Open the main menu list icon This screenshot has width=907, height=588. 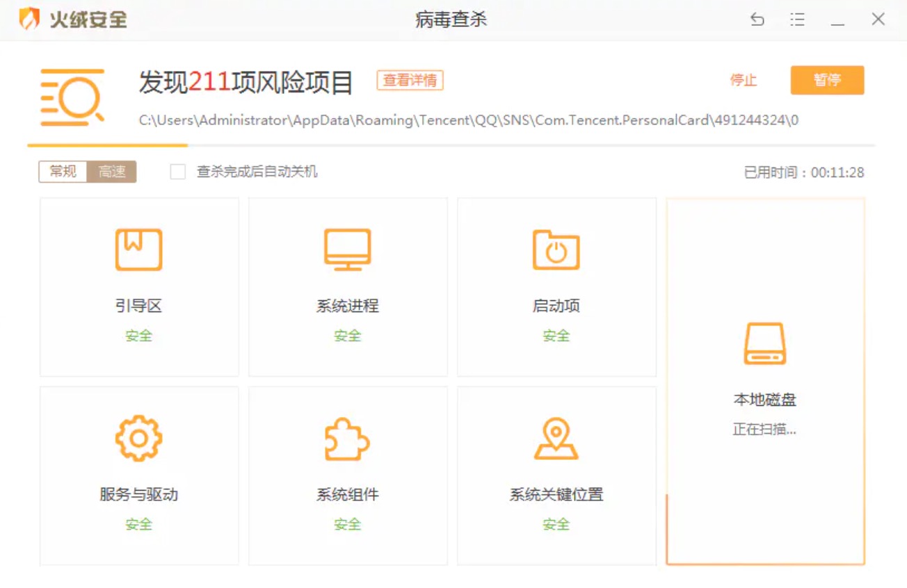[x=797, y=19]
